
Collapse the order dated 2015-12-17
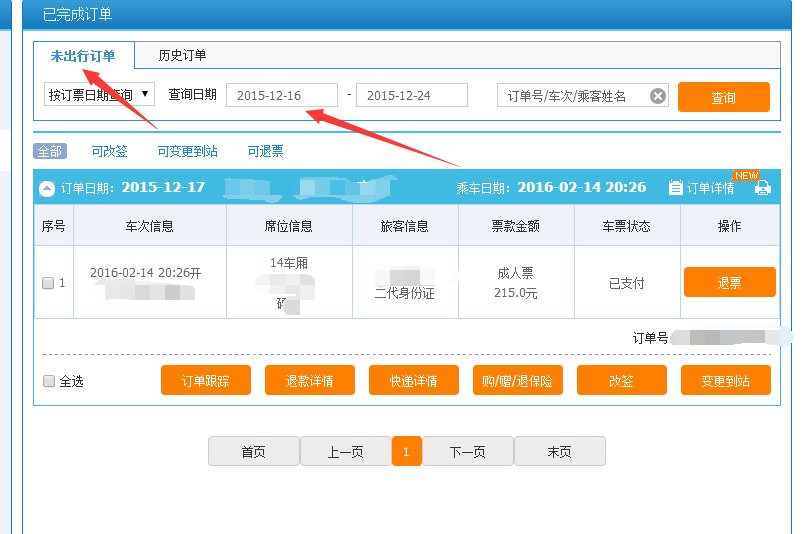(x=47, y=189)
